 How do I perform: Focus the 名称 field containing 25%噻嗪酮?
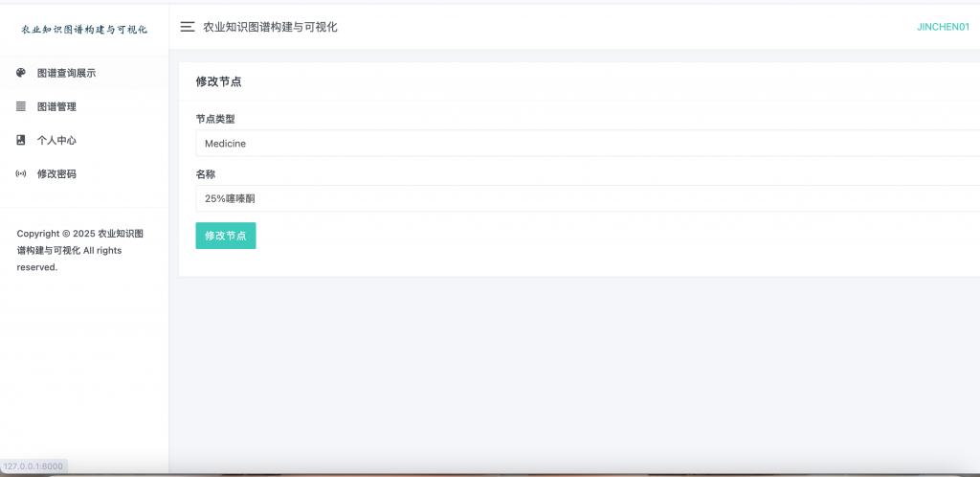coord(588,198)
